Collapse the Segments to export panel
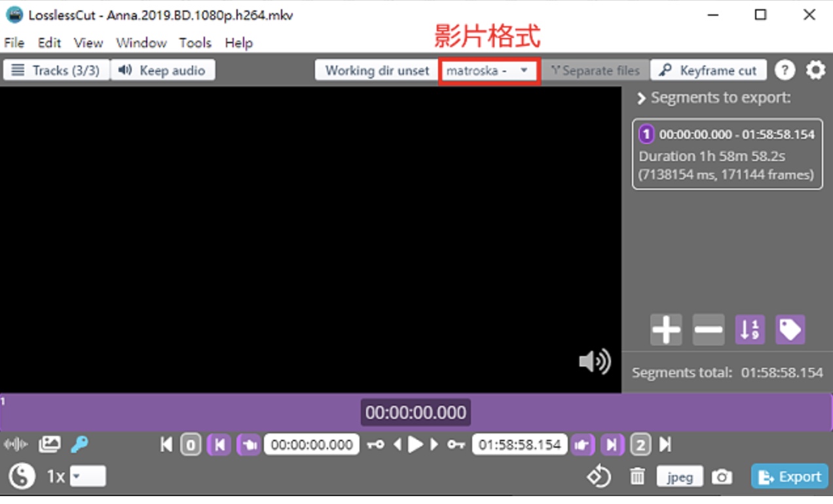 click(x=642, y=98)
